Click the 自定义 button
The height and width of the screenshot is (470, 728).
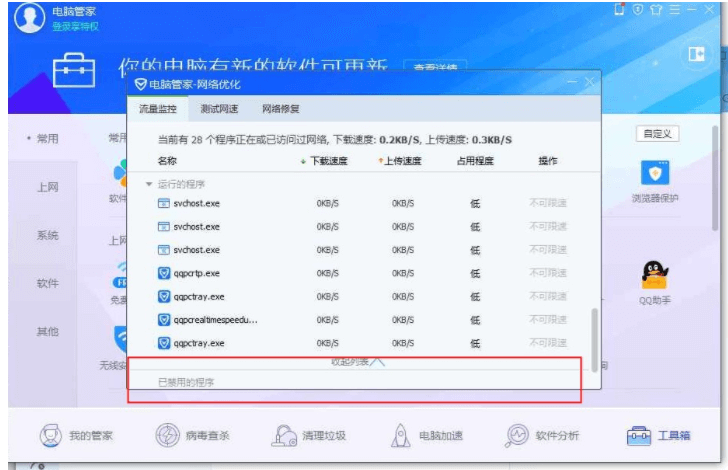coord(657,134)
